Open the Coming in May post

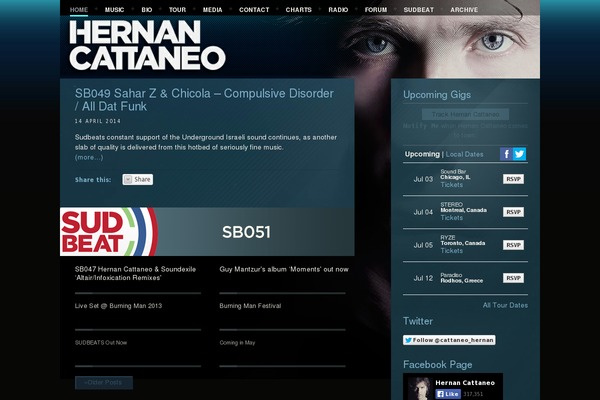[x=237, y=343]
